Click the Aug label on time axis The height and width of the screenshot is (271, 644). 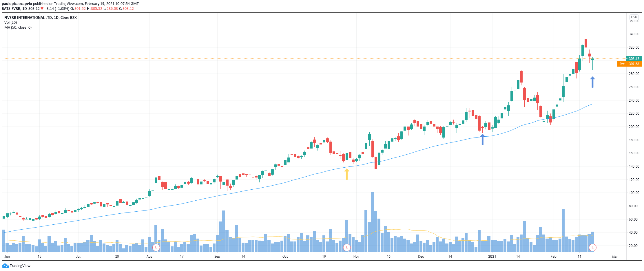pyautogui.click(x=149, y=257)
